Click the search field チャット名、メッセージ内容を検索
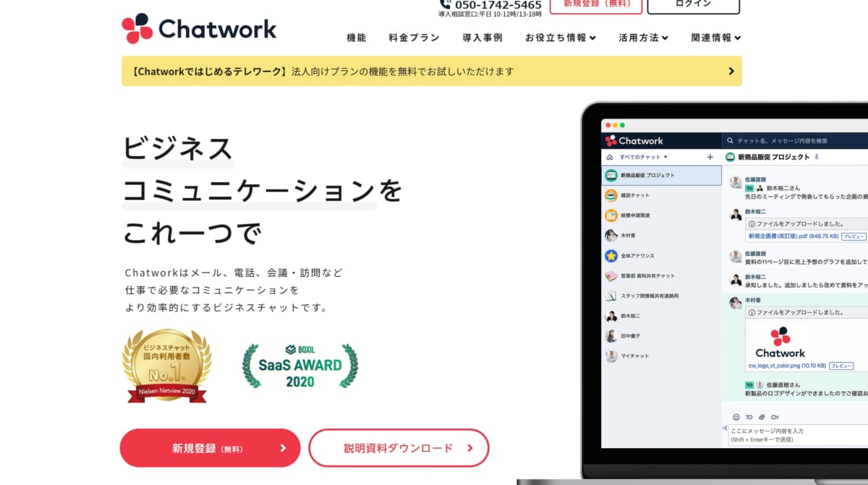 tap(795, 141)
